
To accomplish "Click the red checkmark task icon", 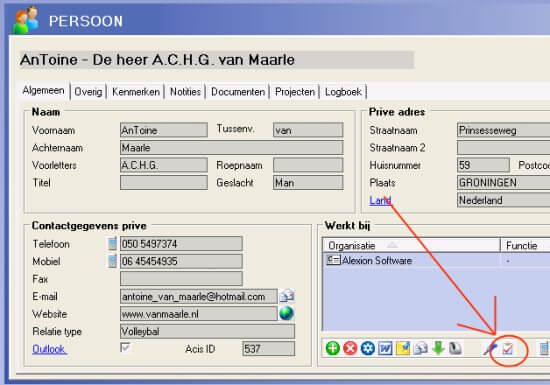I will pyautogui.click(x=508, y=349).
